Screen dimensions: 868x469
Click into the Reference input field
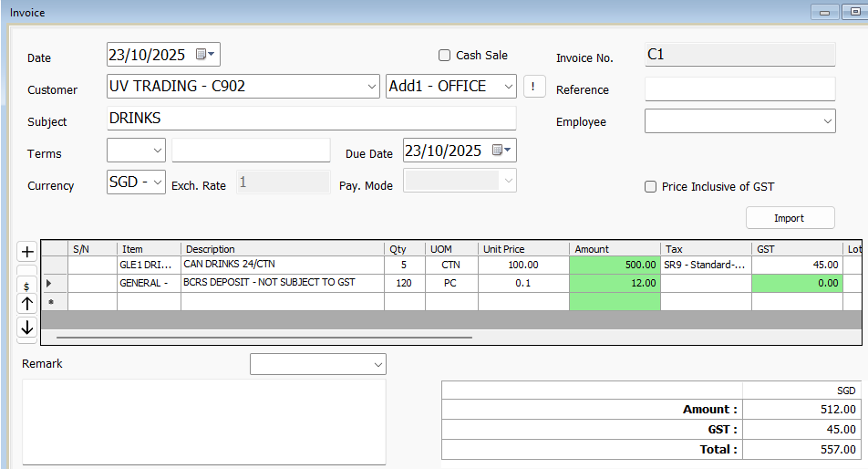[739, 89]
